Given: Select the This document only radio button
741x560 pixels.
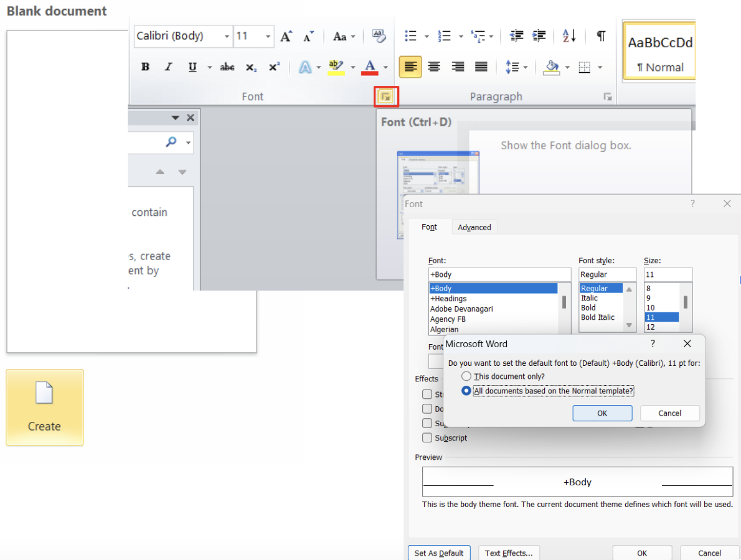Looking at the screenshot, I should [466, 376].
